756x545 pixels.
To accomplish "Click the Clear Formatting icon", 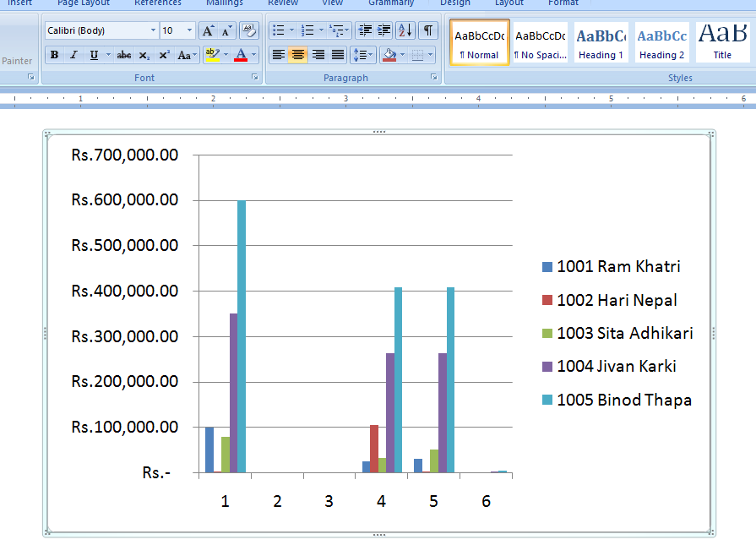I will coord(249,31).
